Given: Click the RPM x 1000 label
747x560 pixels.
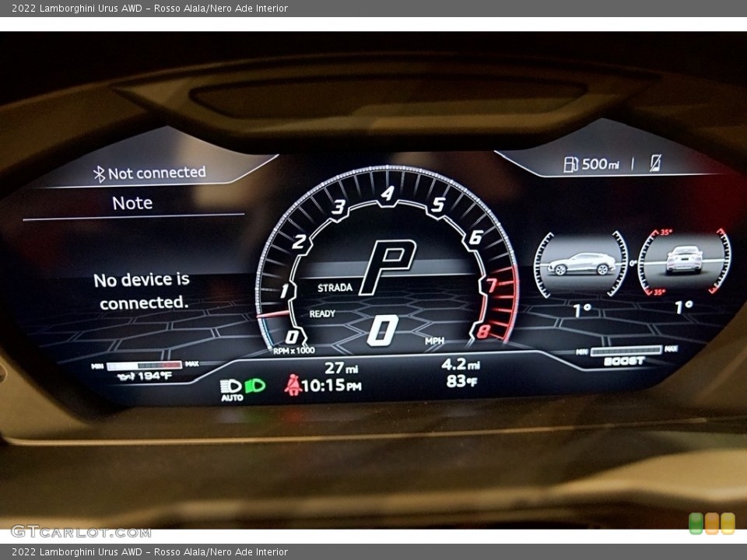Looking at the screenshot, I should 294,351.
